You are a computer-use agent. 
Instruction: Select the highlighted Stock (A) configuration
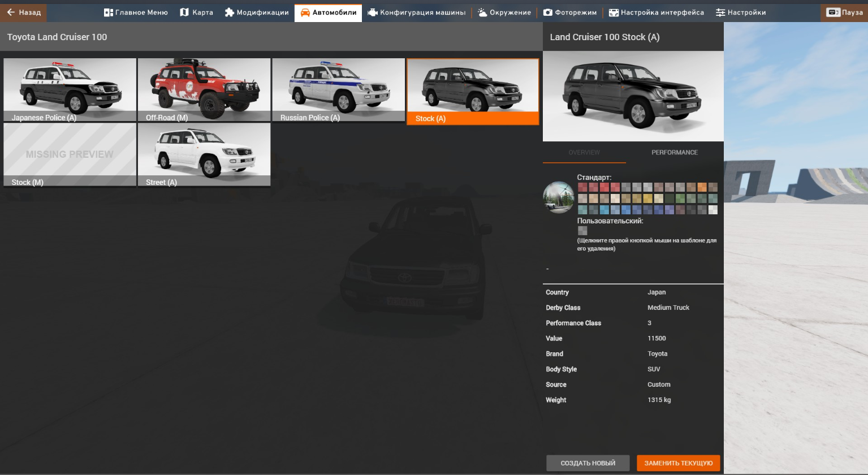[473, 92]
